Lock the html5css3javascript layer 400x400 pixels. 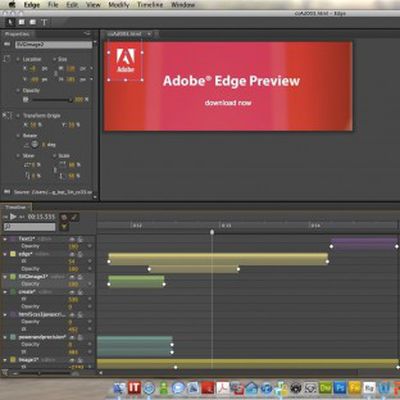[80, 314]
